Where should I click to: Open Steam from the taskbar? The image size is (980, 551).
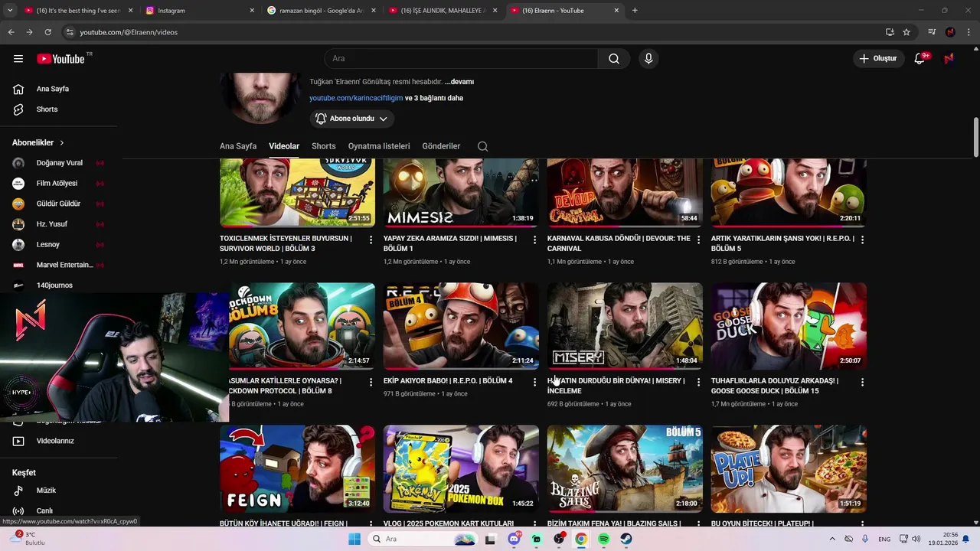626,539
